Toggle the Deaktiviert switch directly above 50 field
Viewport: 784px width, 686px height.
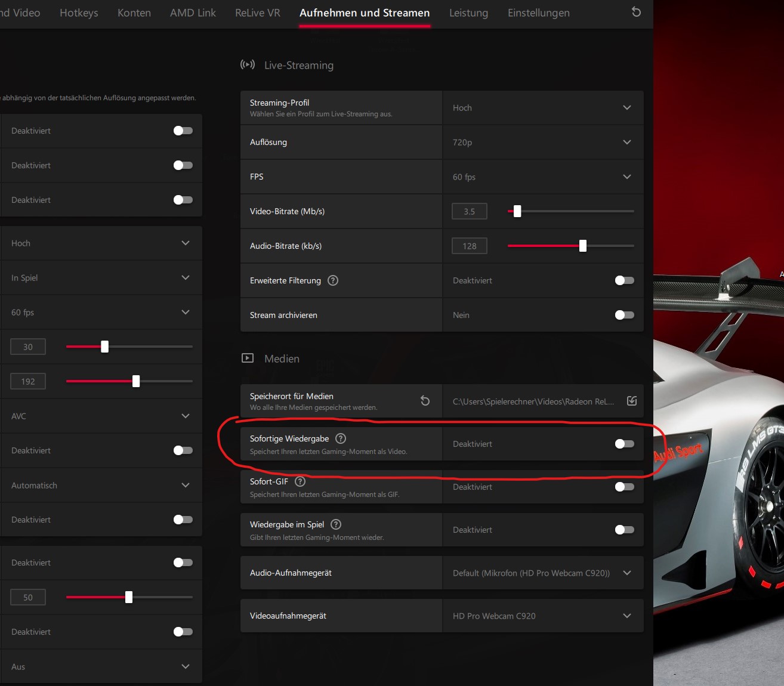click(x=183, y=563)
